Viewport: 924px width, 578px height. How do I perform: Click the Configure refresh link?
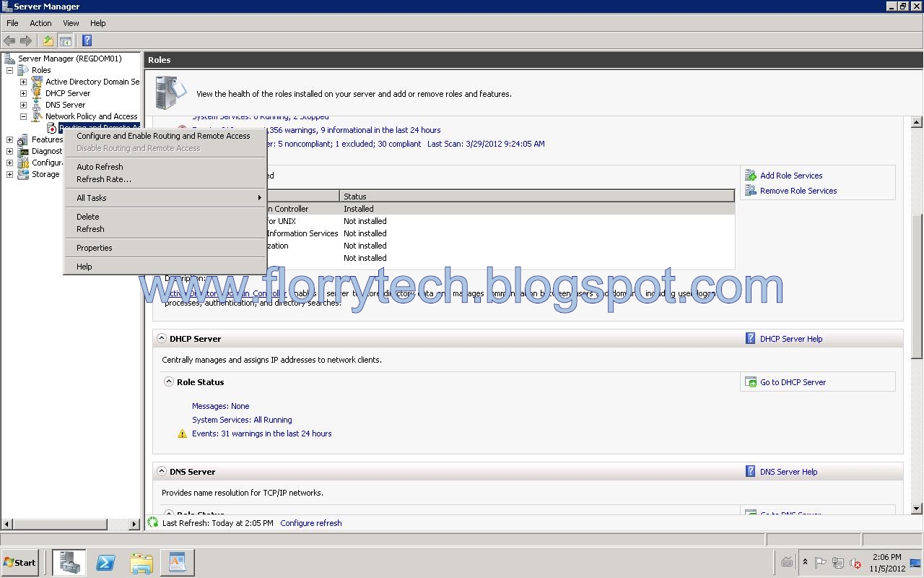(x=311, y=523)
